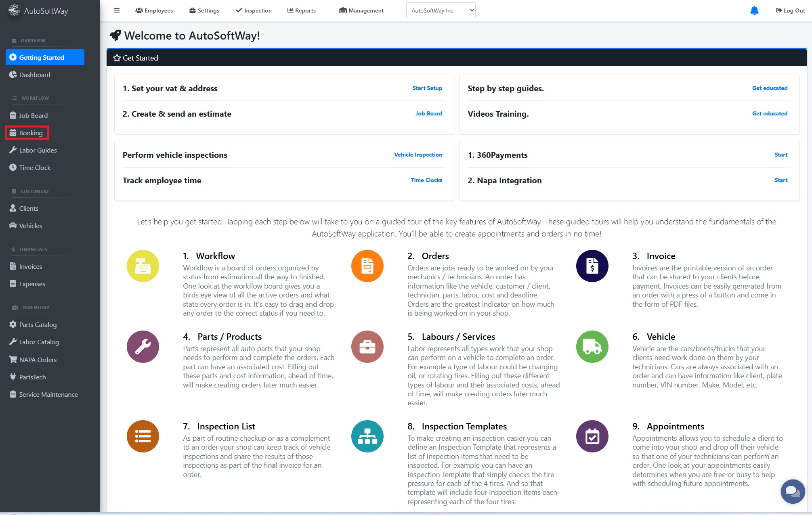
Task: Click the orange Orders document icon
Action: click(x=367, y=266)
